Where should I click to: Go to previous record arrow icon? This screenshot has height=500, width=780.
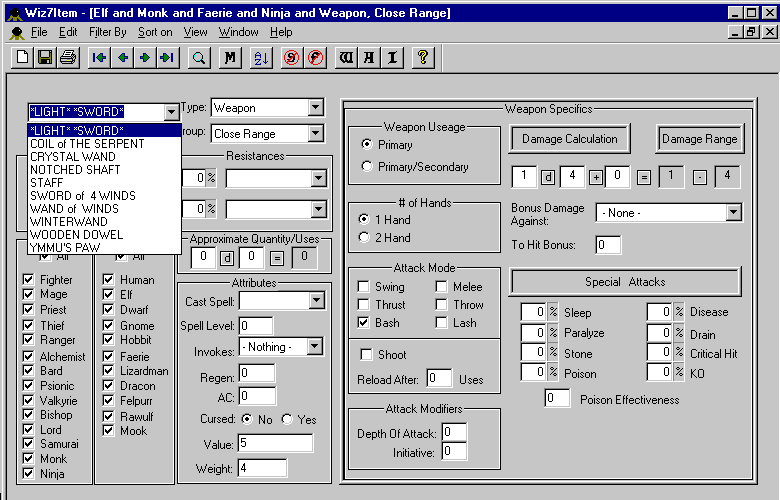(122, 58)
